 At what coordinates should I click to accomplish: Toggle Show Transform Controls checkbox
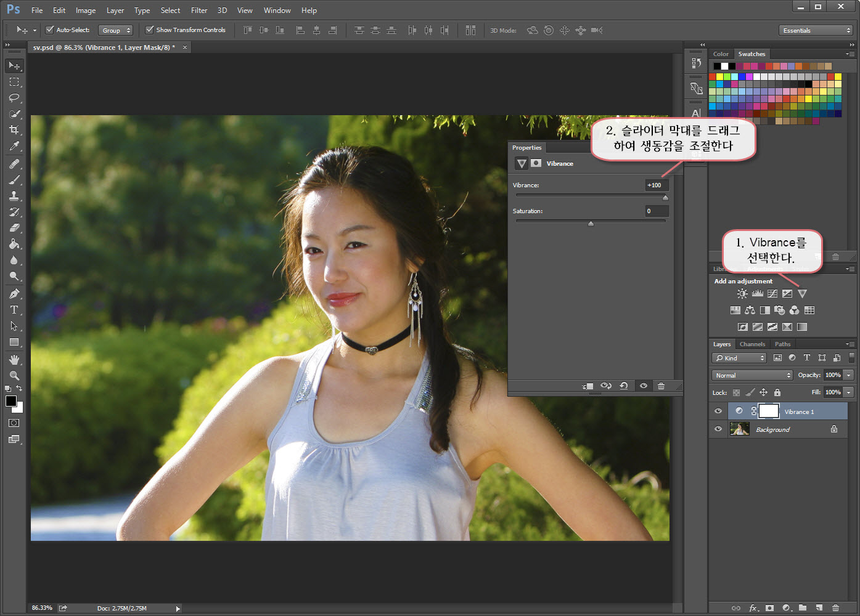149,30
